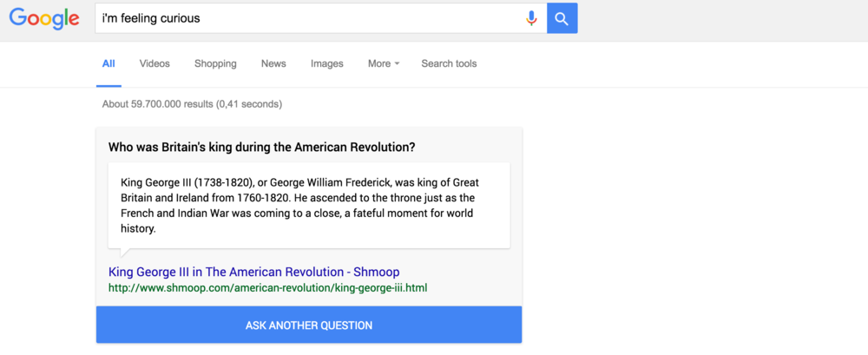
Task: Click the Britain's king question heading
Action: point(262,148)
